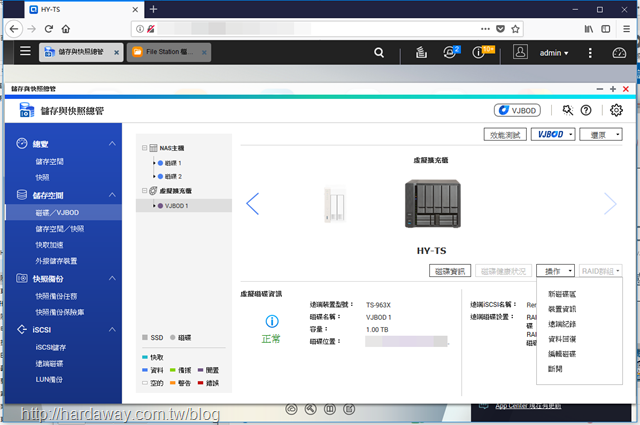Screen dimensions: 640x425
Task: Open the Firefox application menu
Action: coord(627,29)
